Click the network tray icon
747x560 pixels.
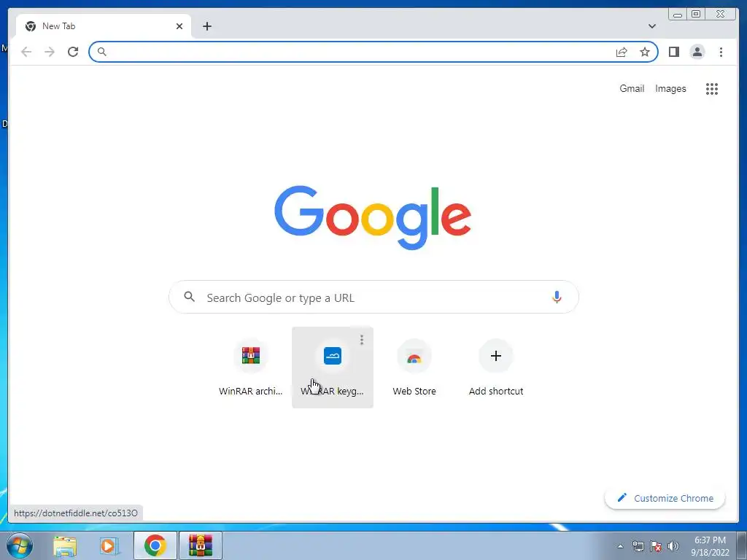[638, 546]
